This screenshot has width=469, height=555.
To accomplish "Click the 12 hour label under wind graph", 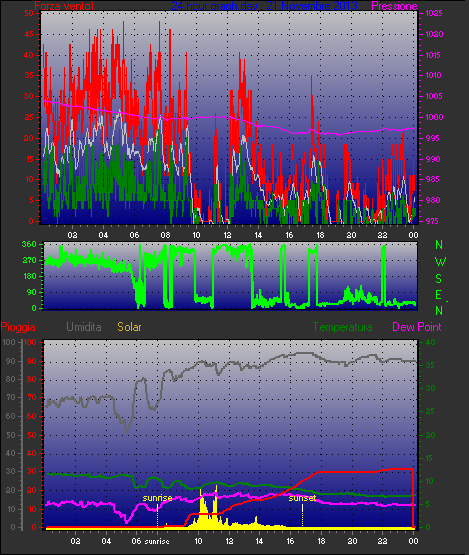I will point(227,235).
